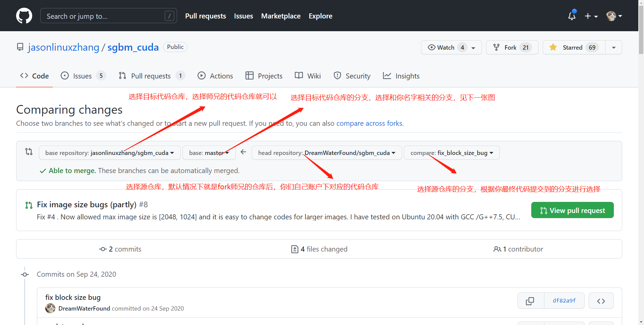Expand the compare: fix_block_size_bug dropdown

[452, 153]
